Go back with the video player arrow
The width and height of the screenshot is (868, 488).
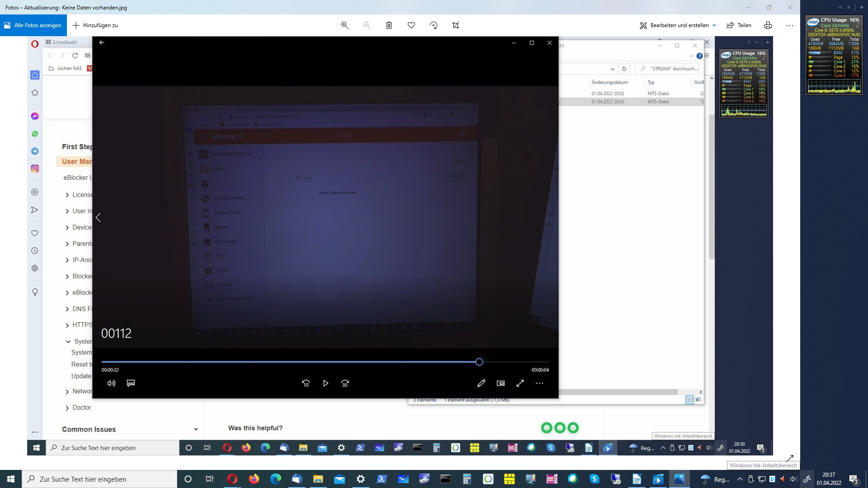pyautogui.click(x=102, y=42)
